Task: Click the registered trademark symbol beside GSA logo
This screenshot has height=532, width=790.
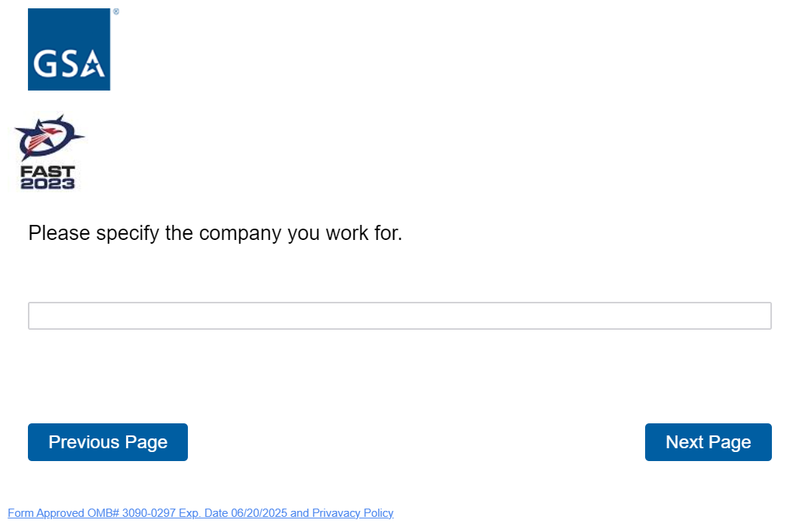Action: coord(115,12)
